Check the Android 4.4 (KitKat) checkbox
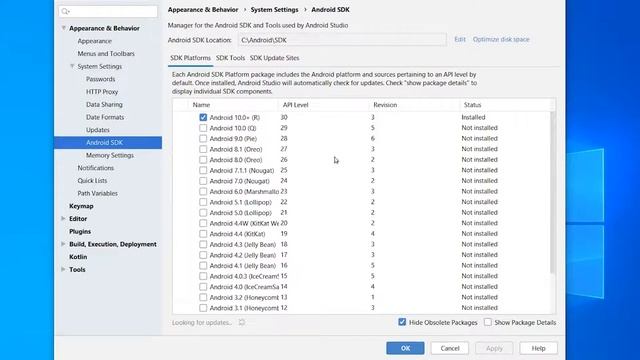Screen dimensions: 640x360 [x=203, y=234]
